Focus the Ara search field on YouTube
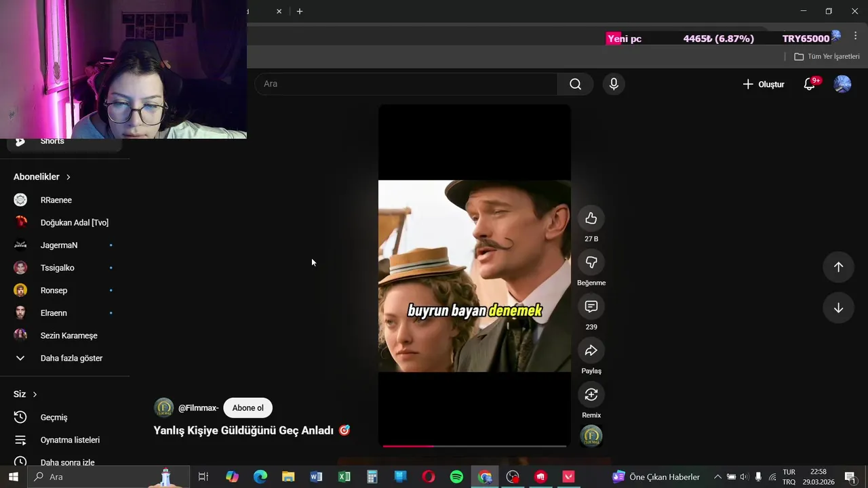The image size is (868, 488). [406, 84]
